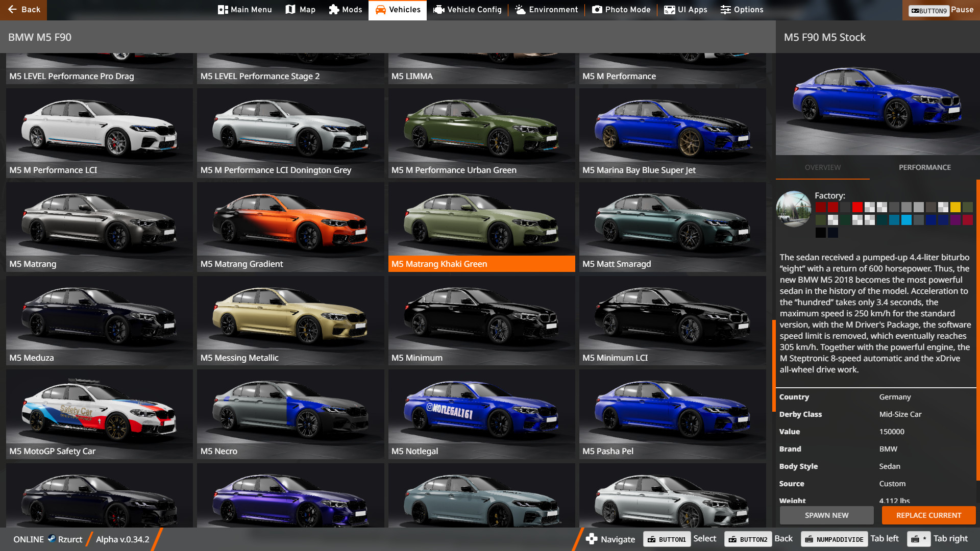The width and height of the screenshot is (980, 551).
Task: Click the Country value Germany
Action: [x=895, y=397]
